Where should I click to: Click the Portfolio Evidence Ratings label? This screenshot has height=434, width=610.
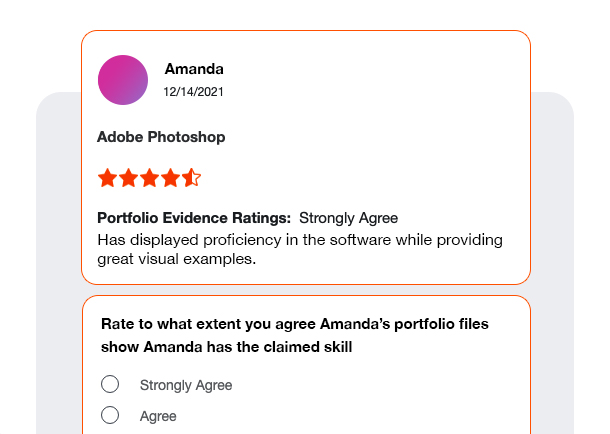(194, 218)
